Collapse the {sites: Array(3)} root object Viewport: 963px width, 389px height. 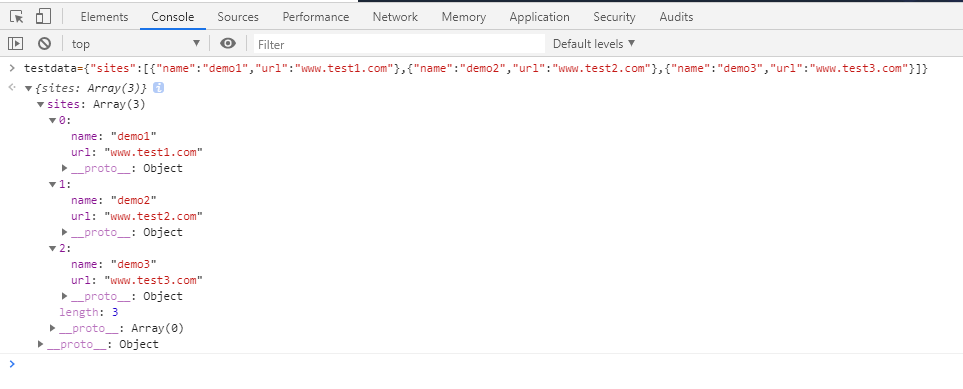[28, 88]
